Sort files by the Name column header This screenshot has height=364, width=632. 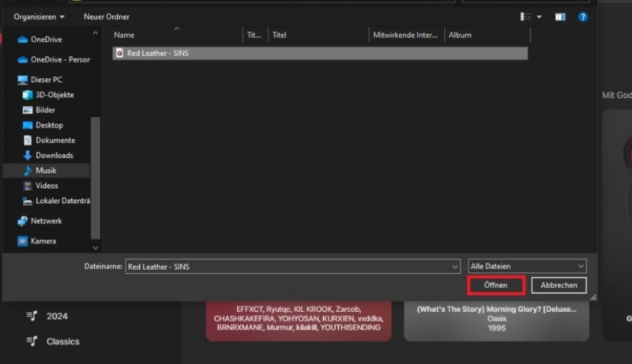click(125, 36)
